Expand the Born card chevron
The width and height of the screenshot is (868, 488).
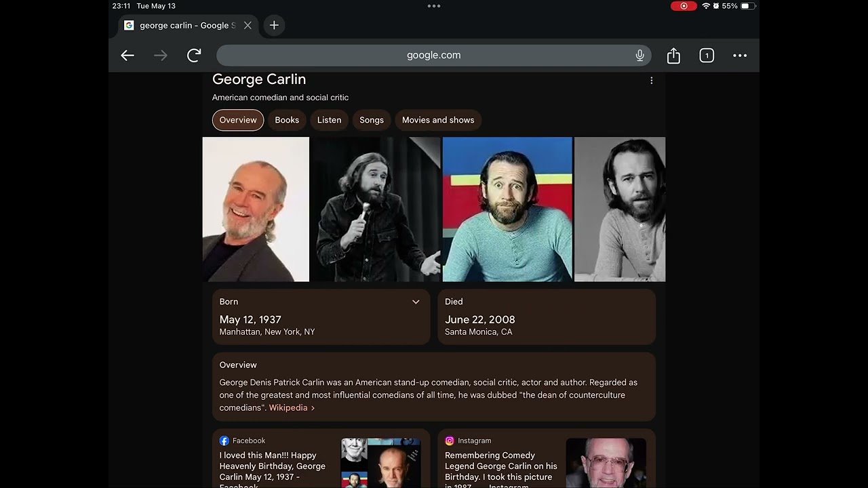tap(416, 302)
